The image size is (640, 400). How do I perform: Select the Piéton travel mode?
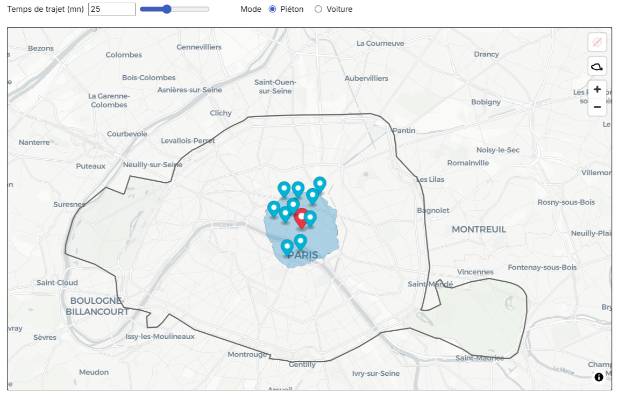click(273, 9)
